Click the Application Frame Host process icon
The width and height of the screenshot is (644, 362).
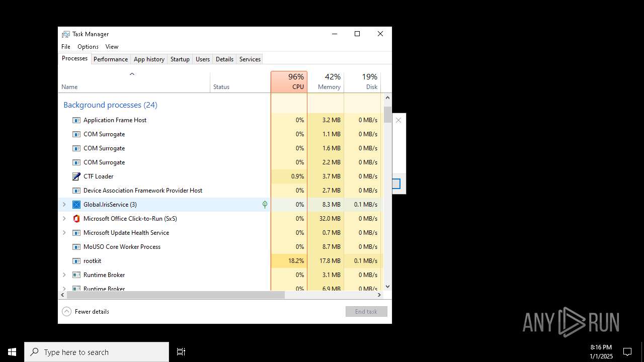(x=76, y=120)
